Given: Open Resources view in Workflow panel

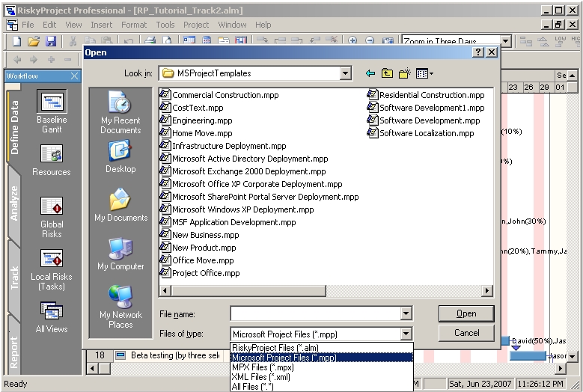Looking at the screenshot, I should pos(52,160).
